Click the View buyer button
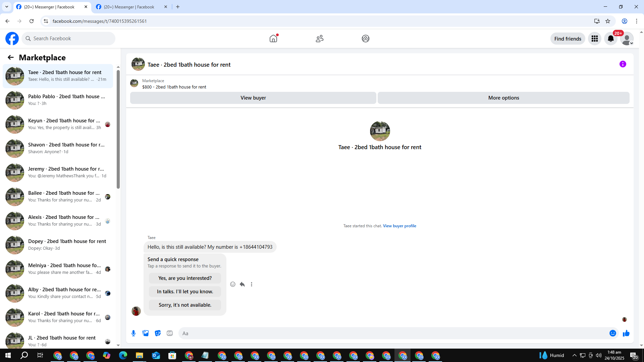Screen dimensions: 644x362 (x=253, y=98)
